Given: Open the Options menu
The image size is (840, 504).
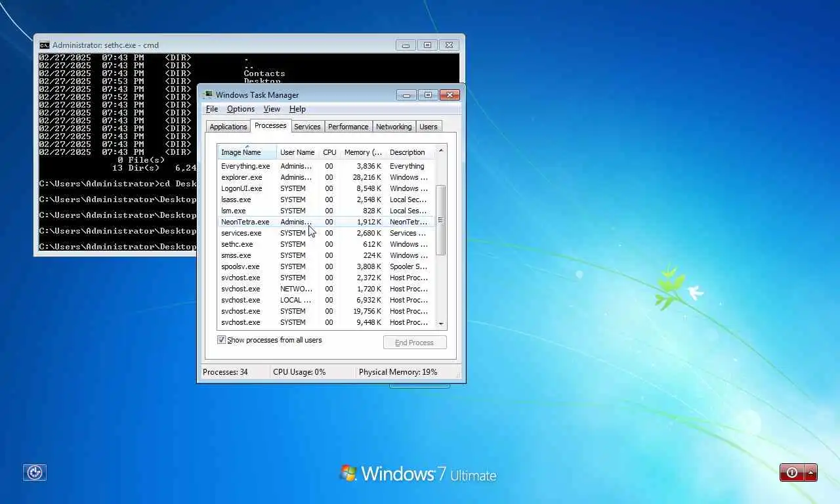Looking at the screenshot, I should coord(241,109).
